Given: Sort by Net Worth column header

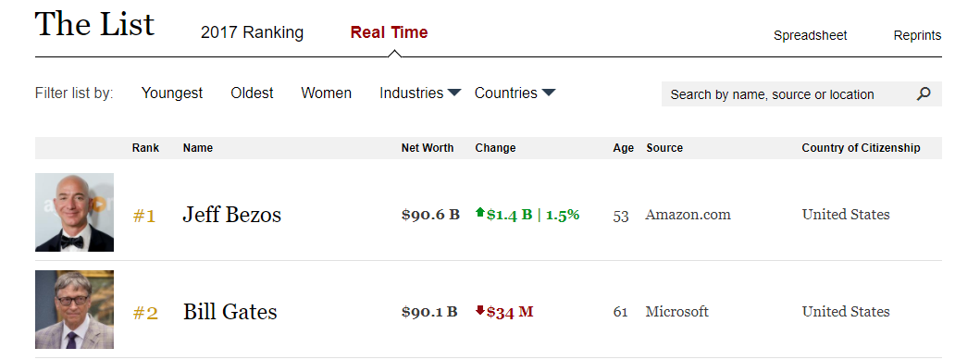Looking at the screenshot, I should click(x=428, y=148).
